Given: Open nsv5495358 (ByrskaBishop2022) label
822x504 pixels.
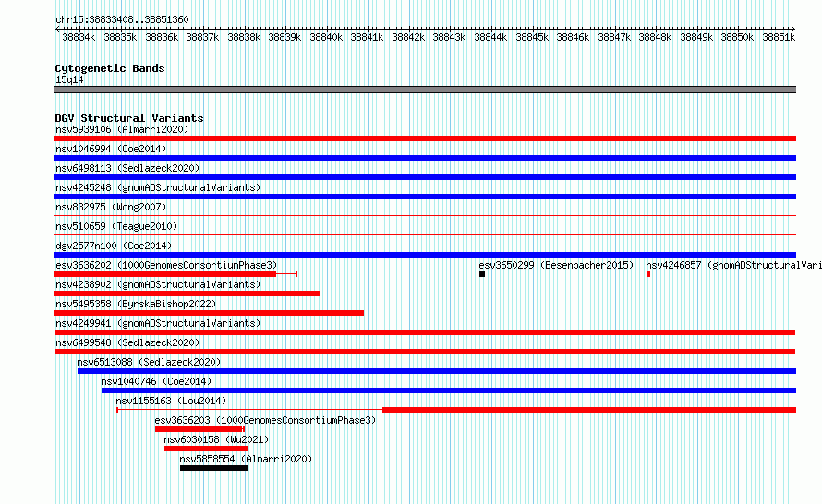Looking at the screenshot, I should [136, 304].
